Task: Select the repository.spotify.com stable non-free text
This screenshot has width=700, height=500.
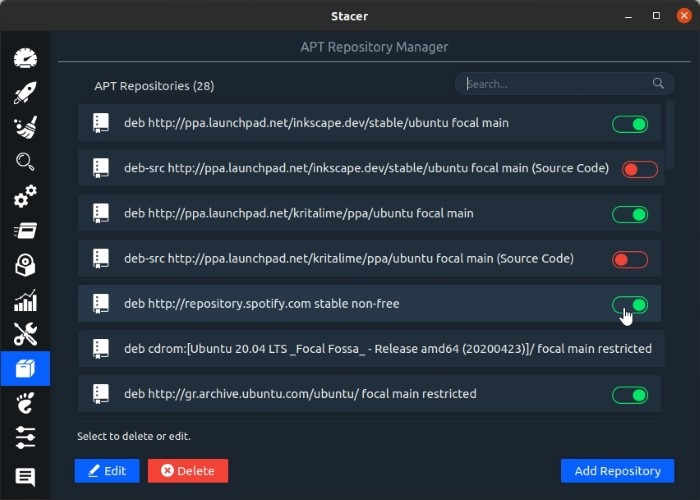Action: tap(262, 303)
